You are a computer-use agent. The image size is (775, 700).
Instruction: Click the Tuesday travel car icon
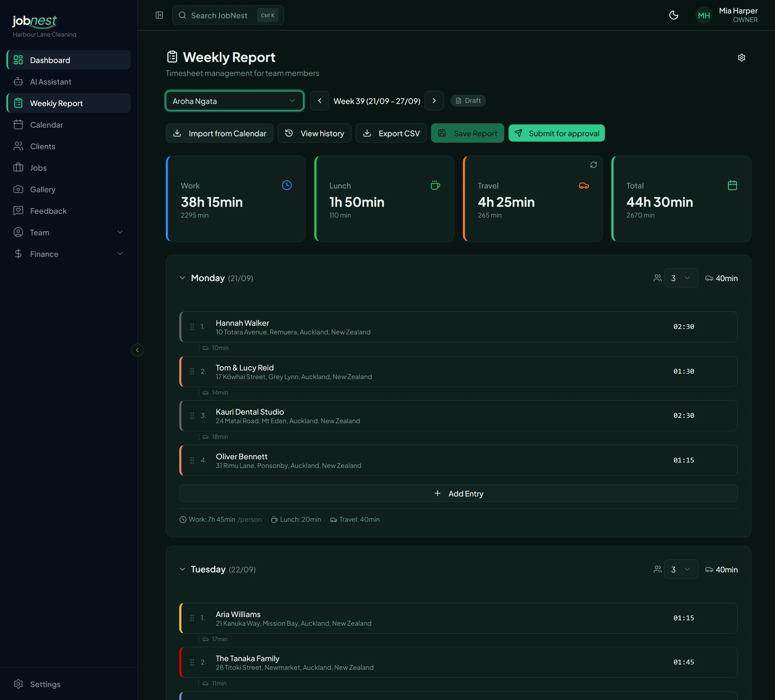(x=709, y=569)
